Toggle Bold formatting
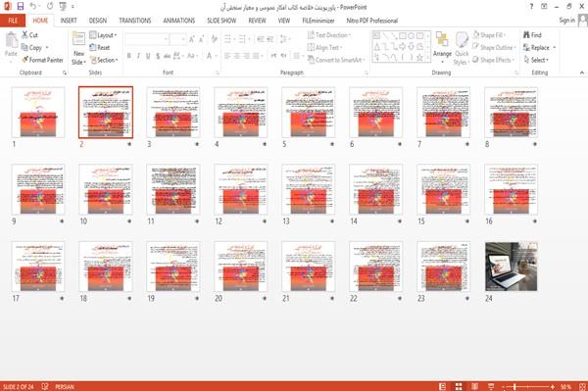The height and width of the screenshot is (391, 588). [129, 56]
